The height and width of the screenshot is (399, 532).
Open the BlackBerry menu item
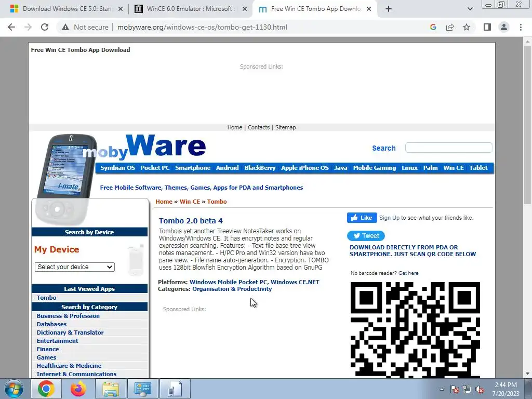coord(260,168)
